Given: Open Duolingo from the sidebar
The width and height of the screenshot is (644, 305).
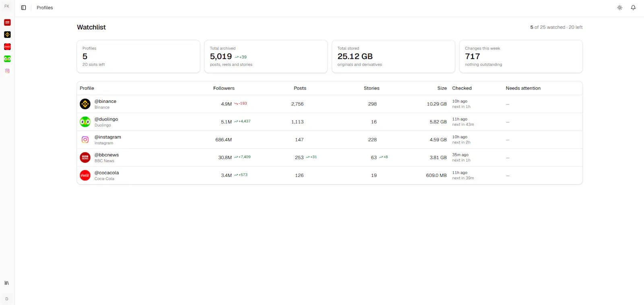Looking at the screenshot, I should point(7,59).
